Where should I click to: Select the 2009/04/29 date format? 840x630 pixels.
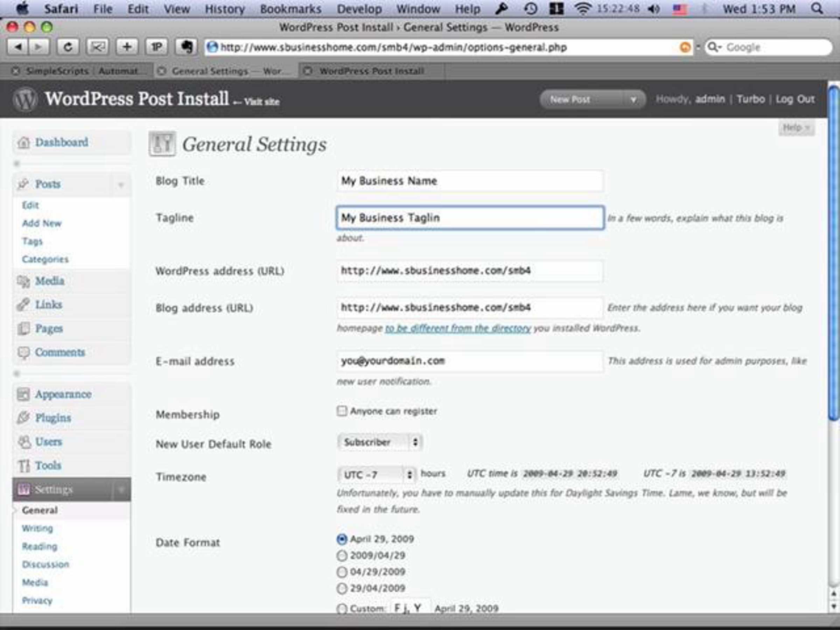tap(342, 555)
